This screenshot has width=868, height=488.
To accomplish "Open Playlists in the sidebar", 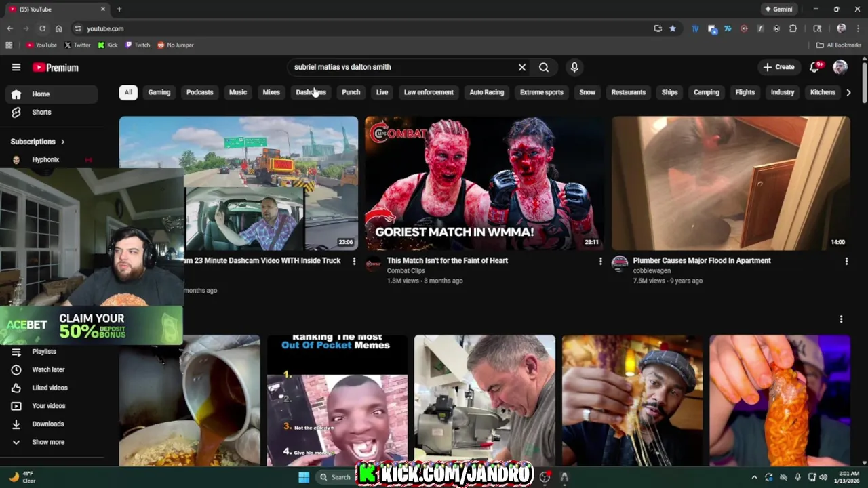I will tap(52, 352).
